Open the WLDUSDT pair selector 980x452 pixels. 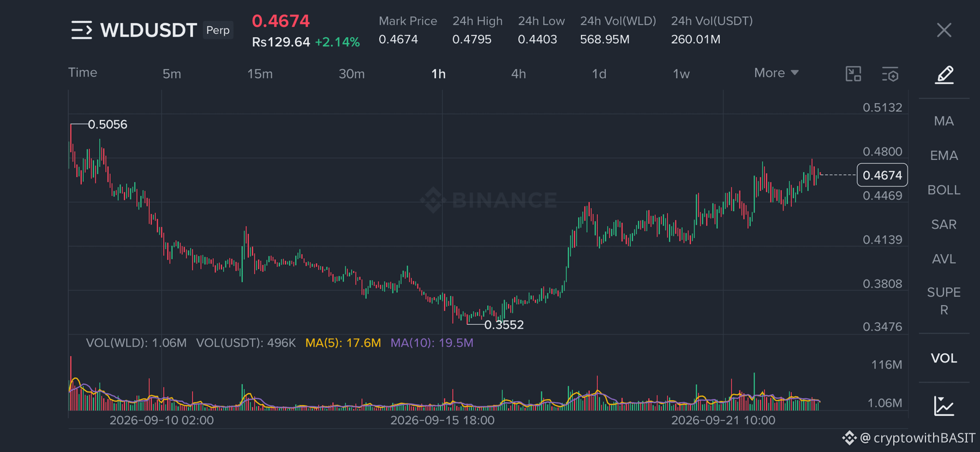[x=148, y=30]
